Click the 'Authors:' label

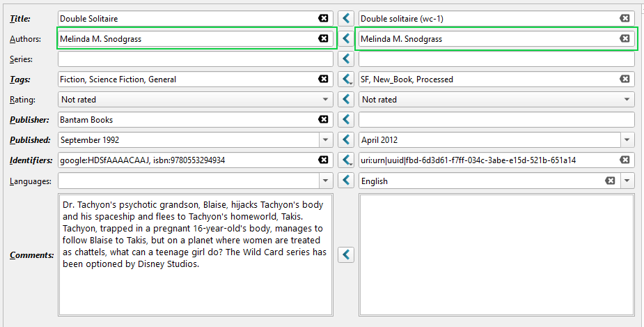(26, 38)
